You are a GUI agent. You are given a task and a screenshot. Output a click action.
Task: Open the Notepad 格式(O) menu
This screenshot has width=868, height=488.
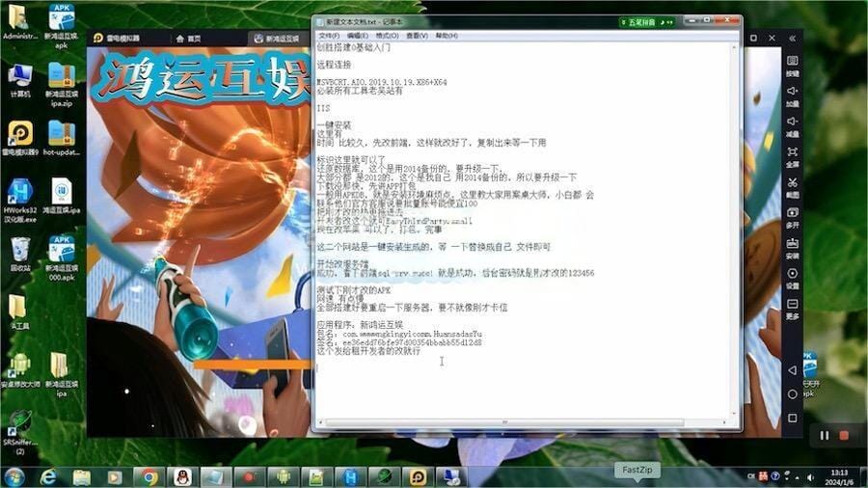point(387,36)
